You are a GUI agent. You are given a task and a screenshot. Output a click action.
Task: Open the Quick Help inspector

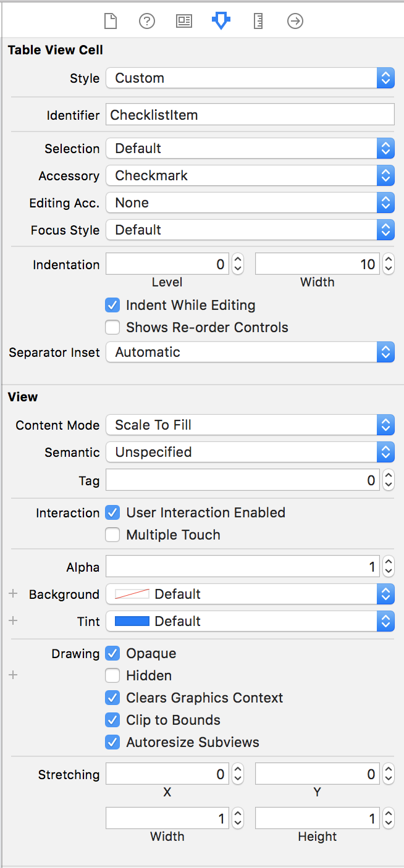pyautogui.click(x=146, y=22)
